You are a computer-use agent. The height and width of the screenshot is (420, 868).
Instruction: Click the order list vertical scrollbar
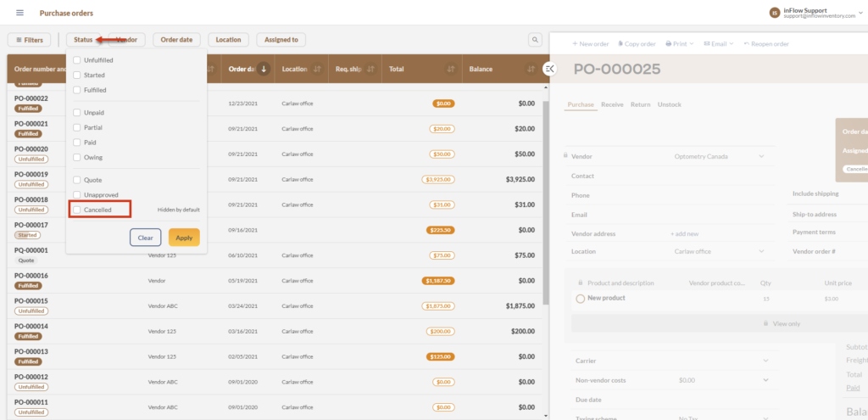(547, 202)
